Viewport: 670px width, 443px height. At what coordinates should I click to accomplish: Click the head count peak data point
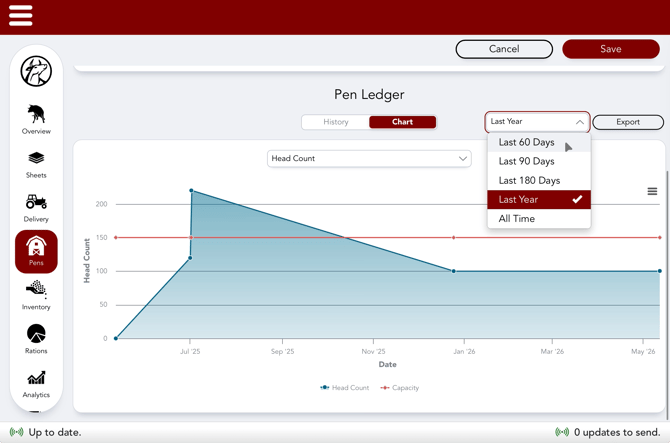pos(191,191)
